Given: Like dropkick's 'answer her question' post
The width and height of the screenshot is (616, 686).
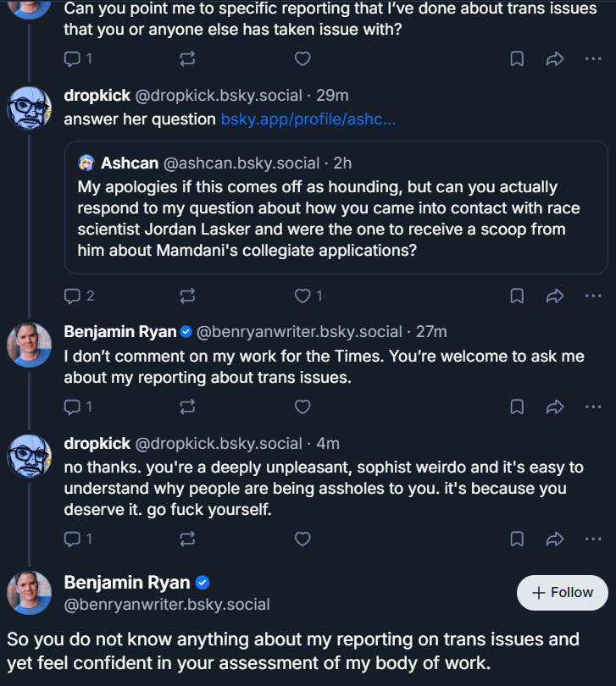Looking at the screenshot, I should pos(302,296).
